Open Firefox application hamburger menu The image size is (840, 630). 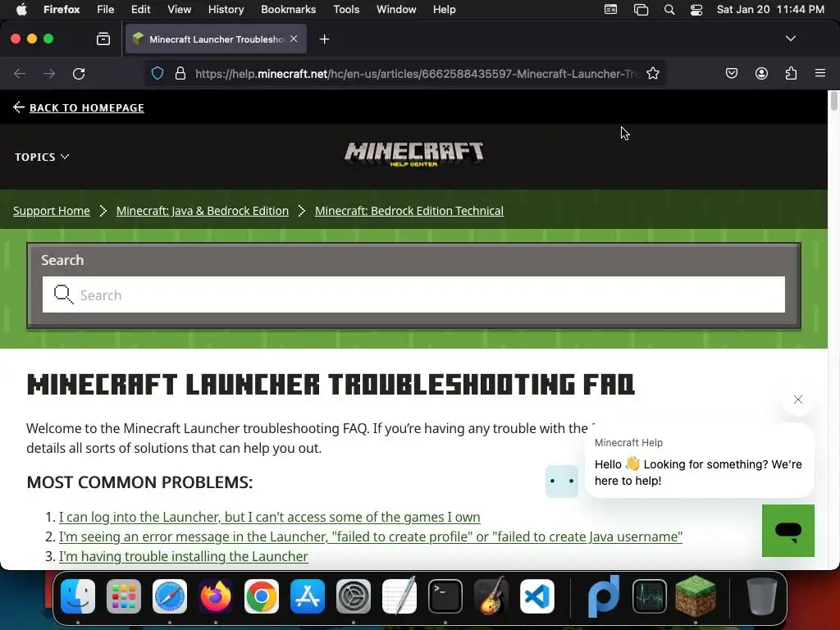pos(820,73)
